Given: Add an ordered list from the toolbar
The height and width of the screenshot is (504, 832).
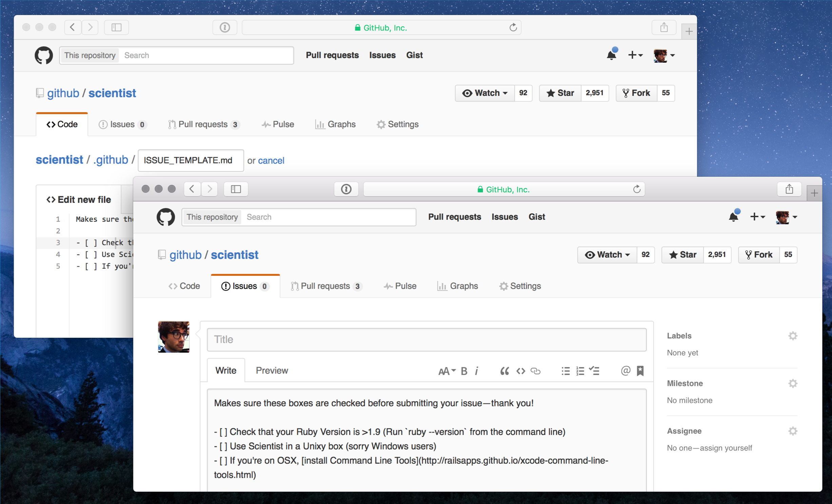Looking at the screenshot, I should [580, 371].
